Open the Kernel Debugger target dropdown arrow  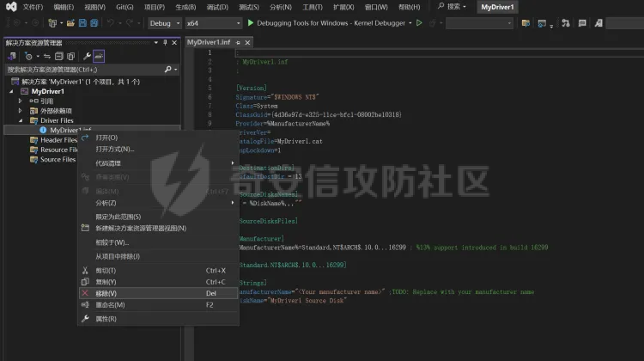point(410,23)
